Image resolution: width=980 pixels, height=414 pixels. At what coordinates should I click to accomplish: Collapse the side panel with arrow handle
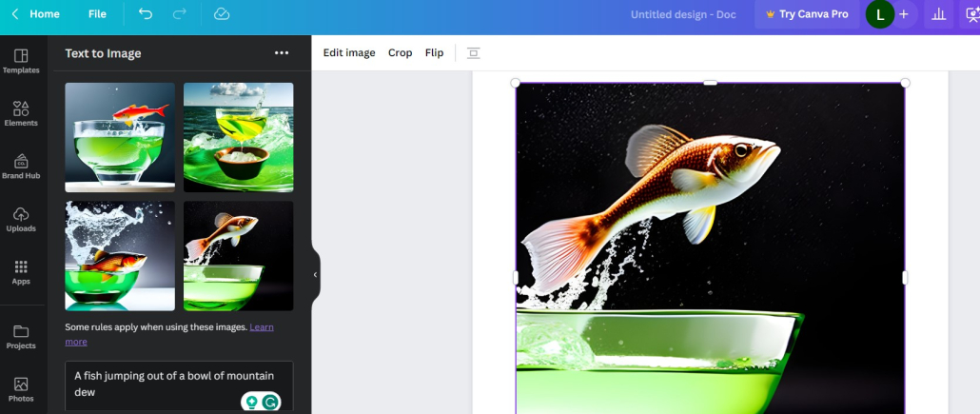[315, 274]
